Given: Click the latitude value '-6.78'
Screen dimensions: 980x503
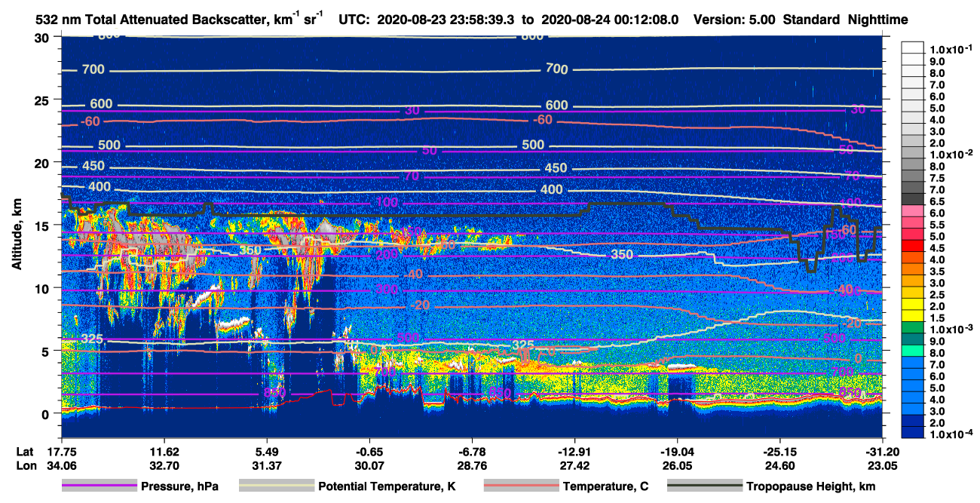Looking at the screenshot, I should coord(473,452).
